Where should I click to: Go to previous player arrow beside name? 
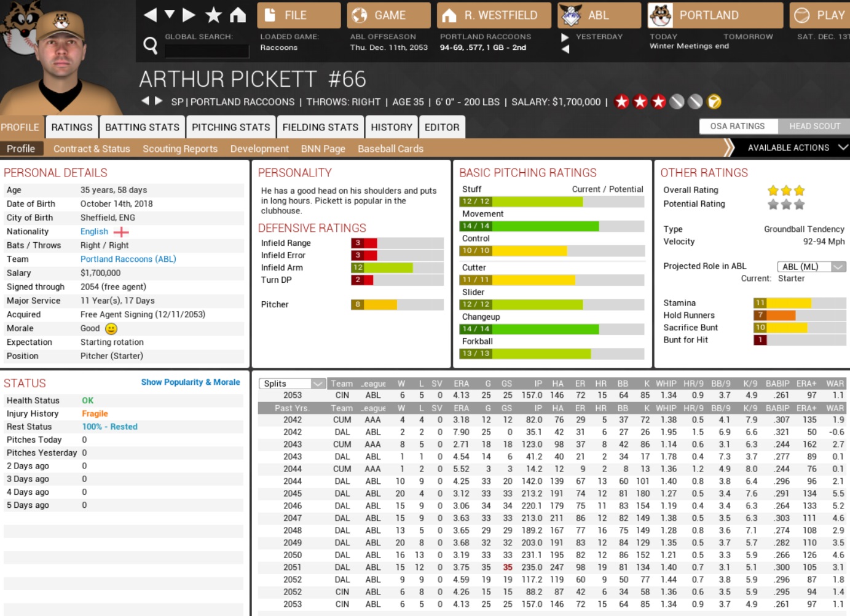[145, 101]
